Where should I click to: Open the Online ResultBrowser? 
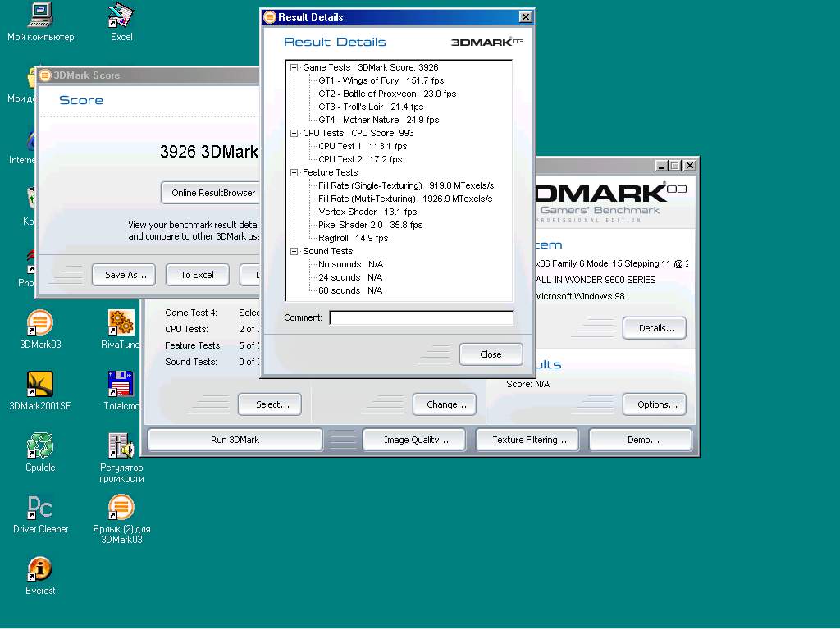[x=212, y=193]
